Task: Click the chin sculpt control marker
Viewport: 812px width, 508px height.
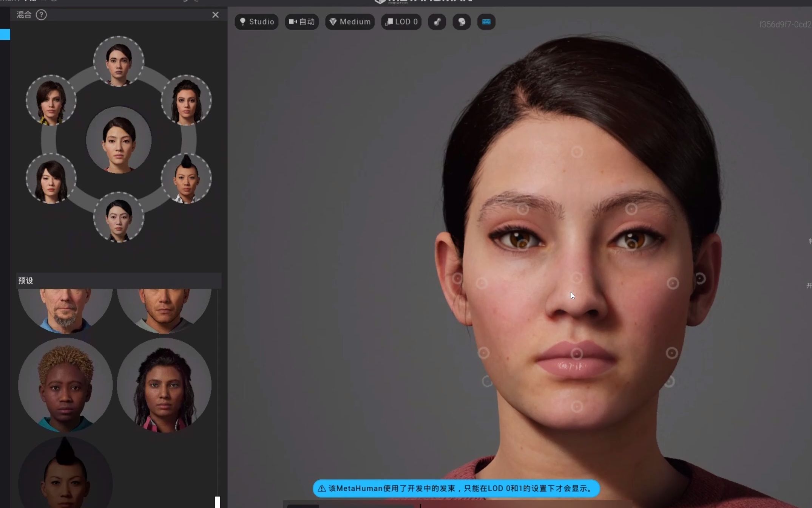Action: (577, 407)
